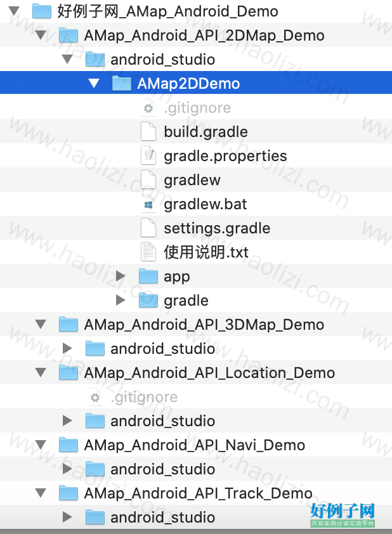This screenshot has width=392, height=534.
Task: Click build.gradle file icon
Action: click(x=148, y=132)
